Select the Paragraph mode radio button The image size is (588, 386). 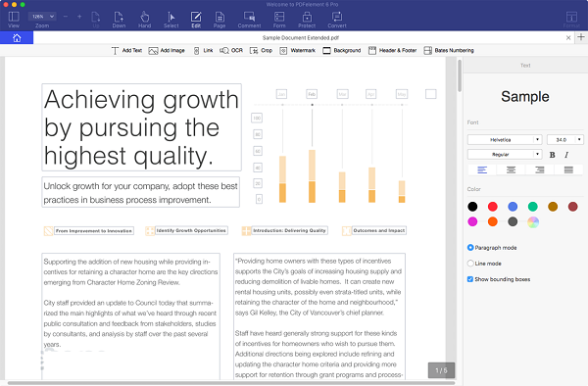pyautogui.click(x=470, y=248)
